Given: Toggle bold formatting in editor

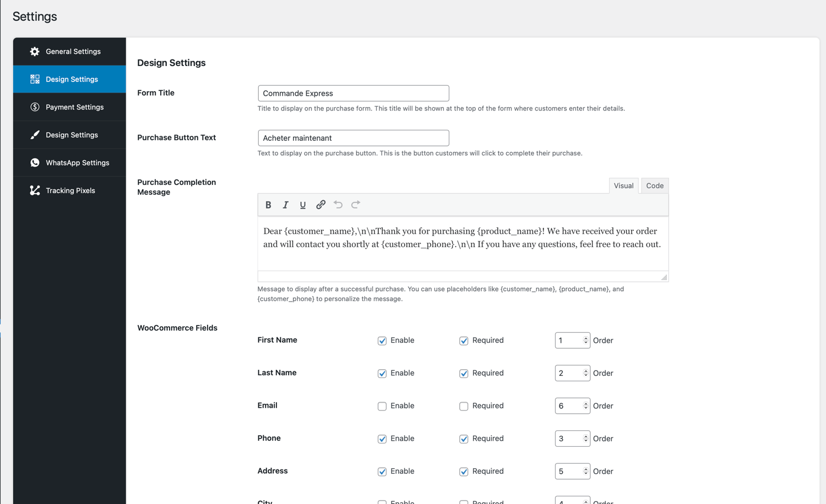Looking at the screenshot, I should point(268,205).
